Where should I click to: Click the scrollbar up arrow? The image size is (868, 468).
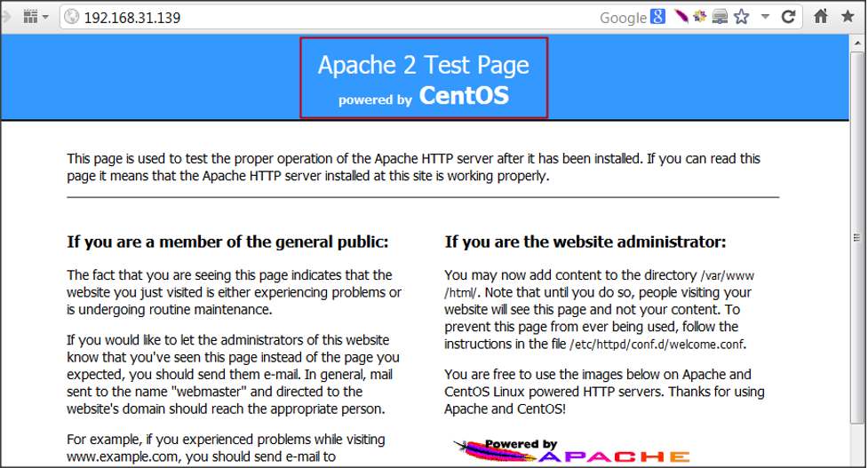coord(858,43)
